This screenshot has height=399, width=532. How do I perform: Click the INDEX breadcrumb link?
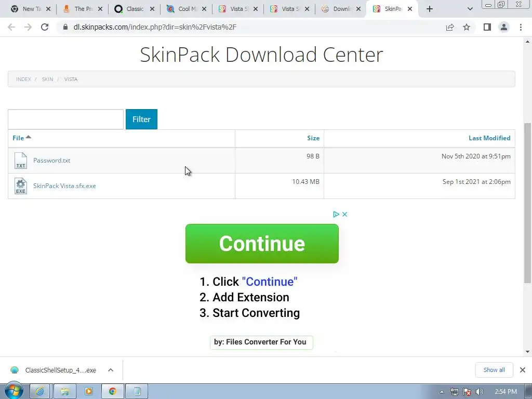coord(23,79)
